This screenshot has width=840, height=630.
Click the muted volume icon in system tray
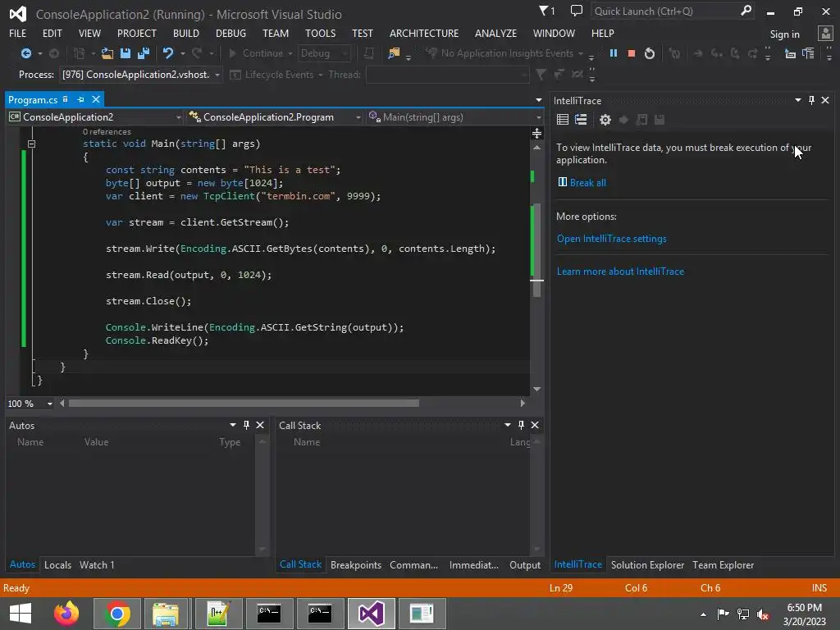(763, 614)
